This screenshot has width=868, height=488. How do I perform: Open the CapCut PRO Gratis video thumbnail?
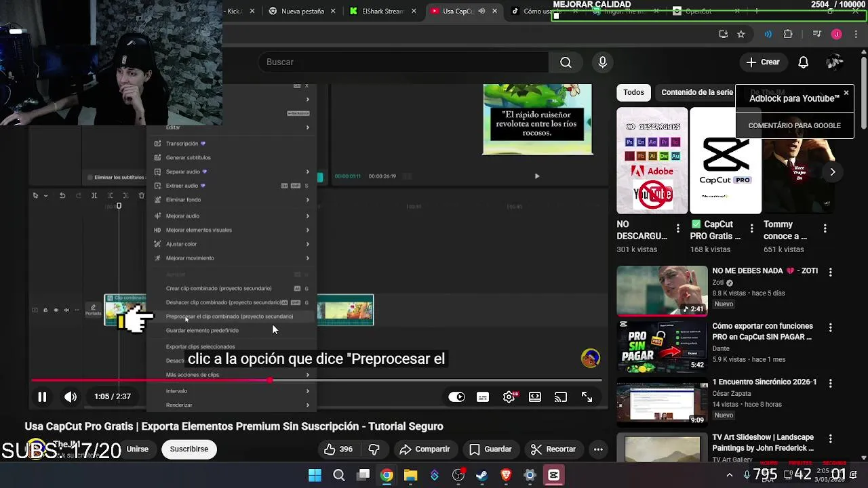726,161
